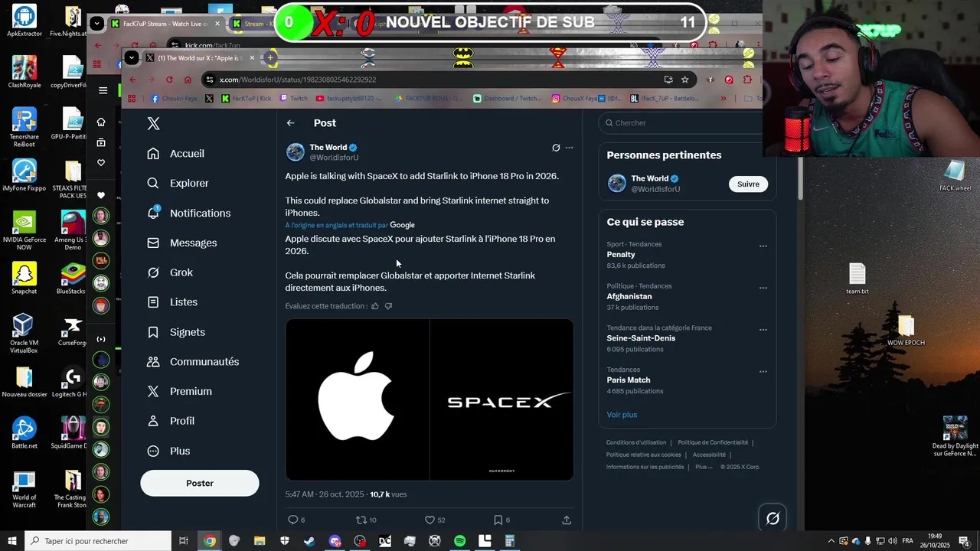Click Voir plus under trends
Screen dimensions: 980x551
622,415
